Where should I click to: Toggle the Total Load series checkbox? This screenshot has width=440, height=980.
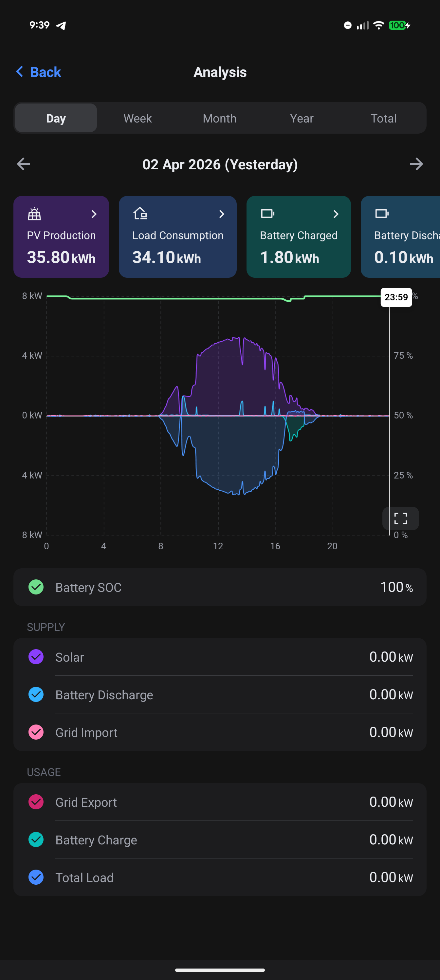(36, 877)
